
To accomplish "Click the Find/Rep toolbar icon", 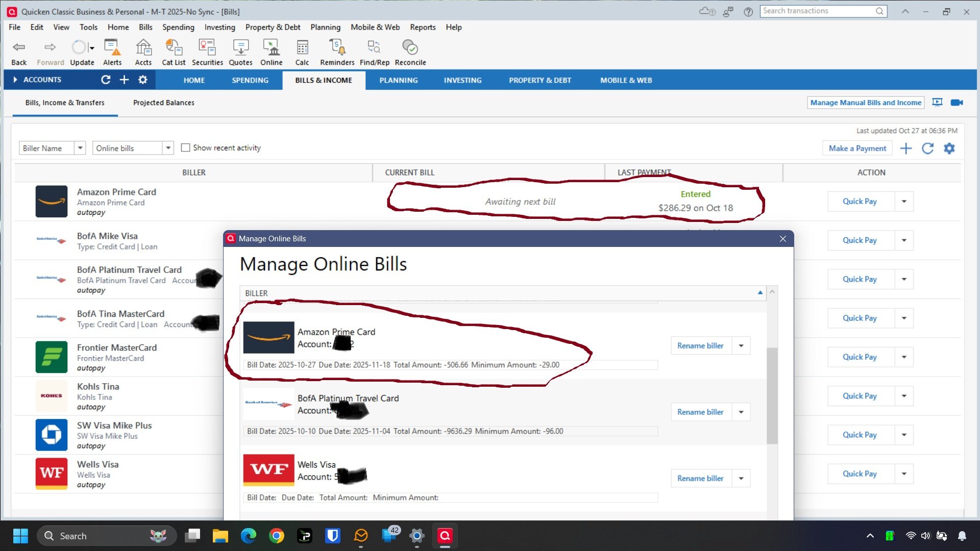I will click(x=374, y=51).
